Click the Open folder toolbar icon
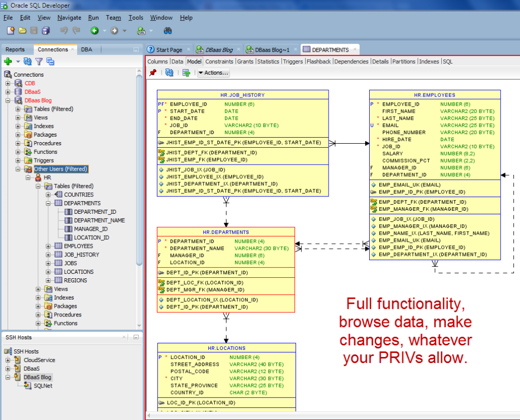 click(22, 30)
